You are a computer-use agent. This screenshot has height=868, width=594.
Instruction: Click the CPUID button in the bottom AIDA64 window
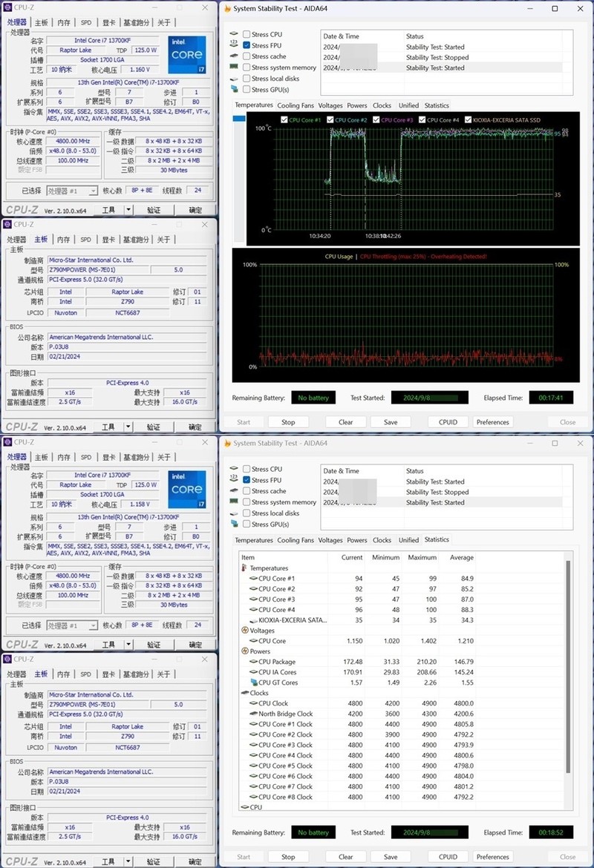(x=448, y=857)
